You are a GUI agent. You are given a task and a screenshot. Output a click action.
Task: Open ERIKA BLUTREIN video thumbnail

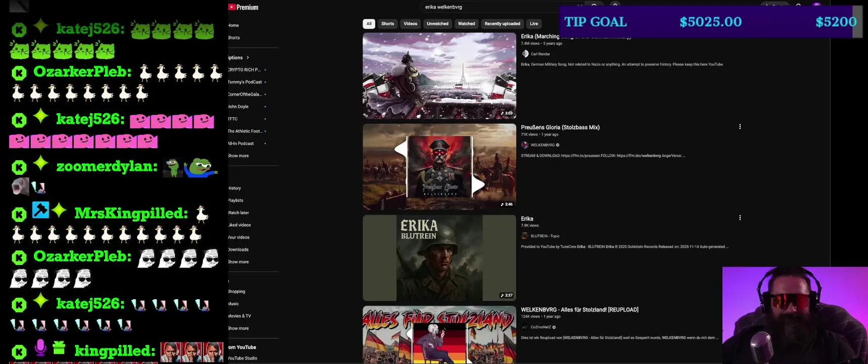pos(439,258)
